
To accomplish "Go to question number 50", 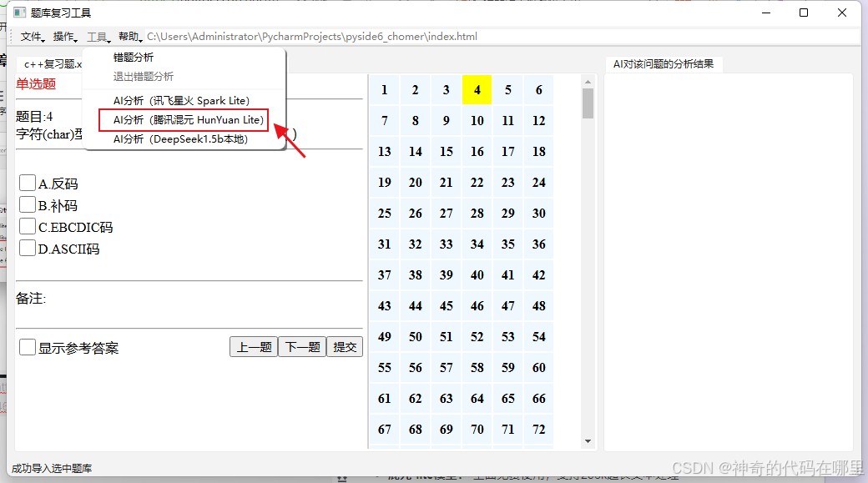I will pos(415,337).
